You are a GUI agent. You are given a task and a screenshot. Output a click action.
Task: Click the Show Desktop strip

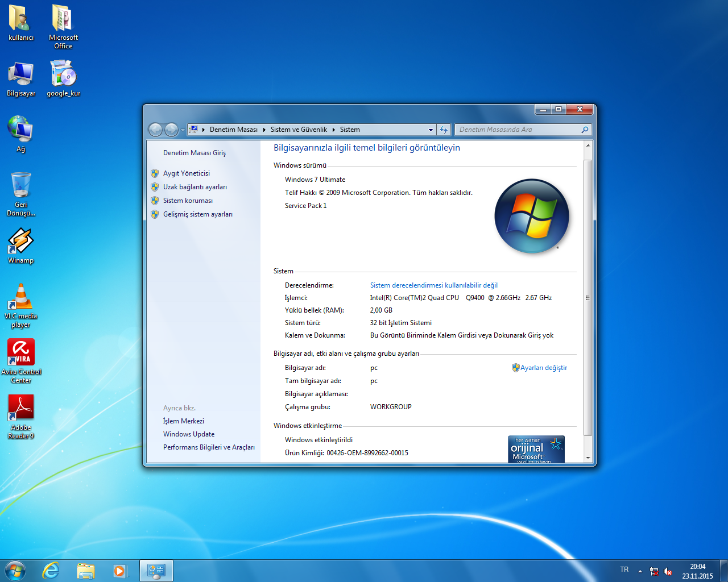tap(724, 571)
